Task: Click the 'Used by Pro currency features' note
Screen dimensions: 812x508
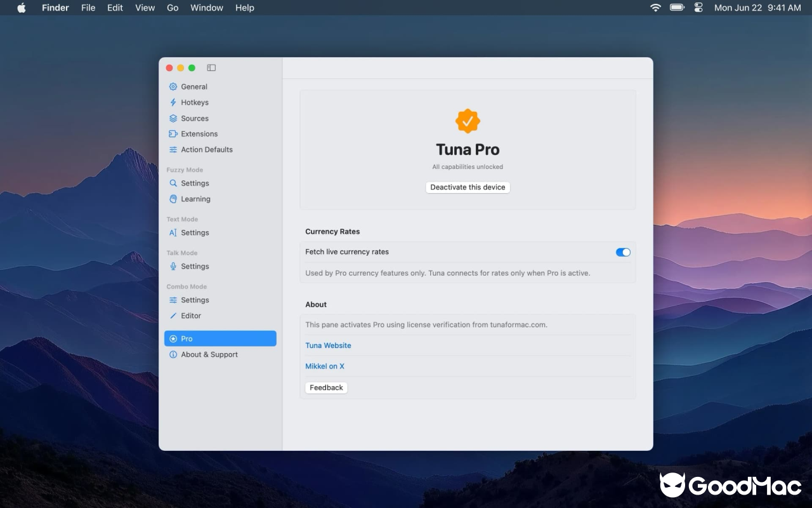Action: [x=448, y=273]
